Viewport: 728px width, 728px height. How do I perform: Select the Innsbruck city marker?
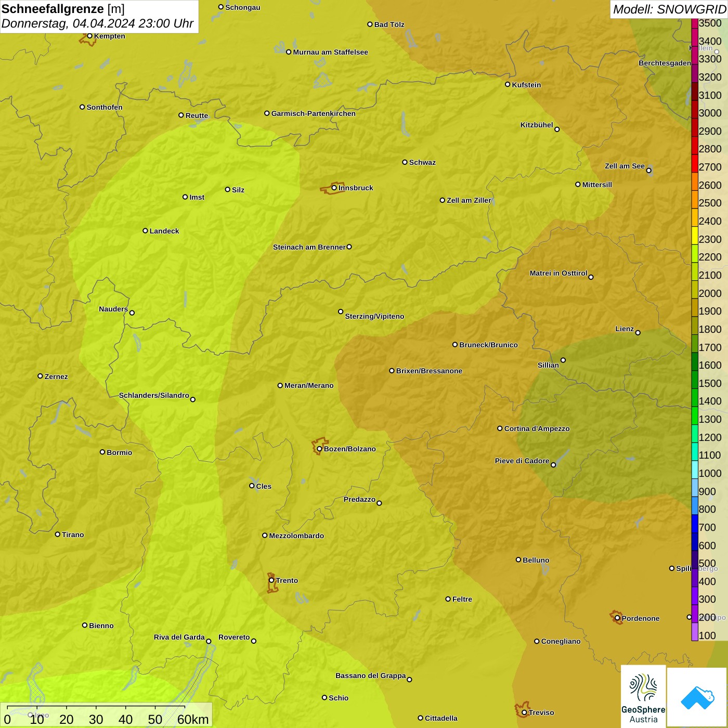(334, 188)
